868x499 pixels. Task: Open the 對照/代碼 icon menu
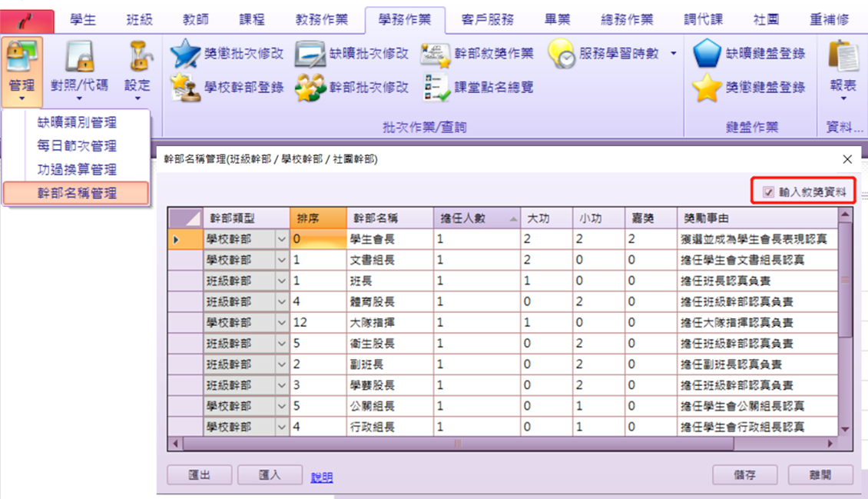coord(79,56)
